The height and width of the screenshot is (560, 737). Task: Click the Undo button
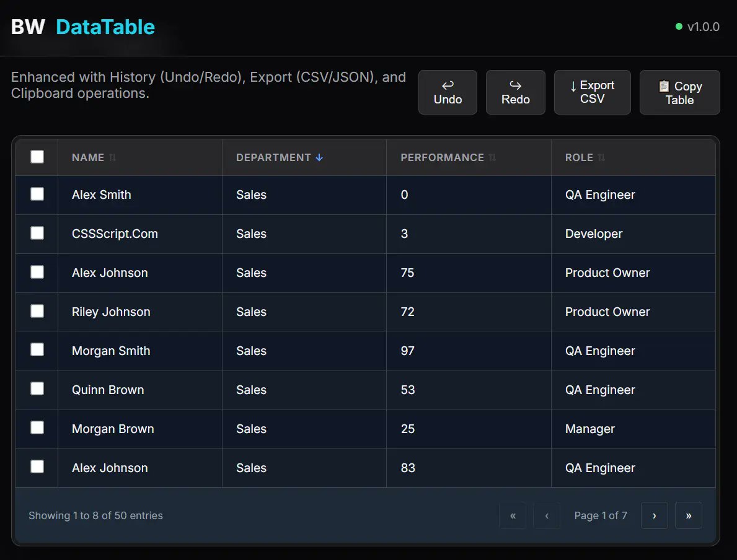[448, 92]
